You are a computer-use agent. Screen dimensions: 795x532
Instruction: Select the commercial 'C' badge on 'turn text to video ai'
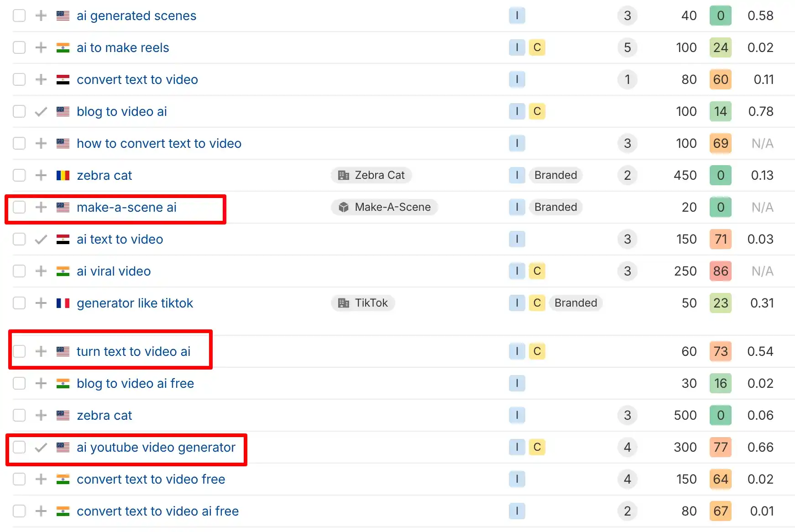click(537, 351)
